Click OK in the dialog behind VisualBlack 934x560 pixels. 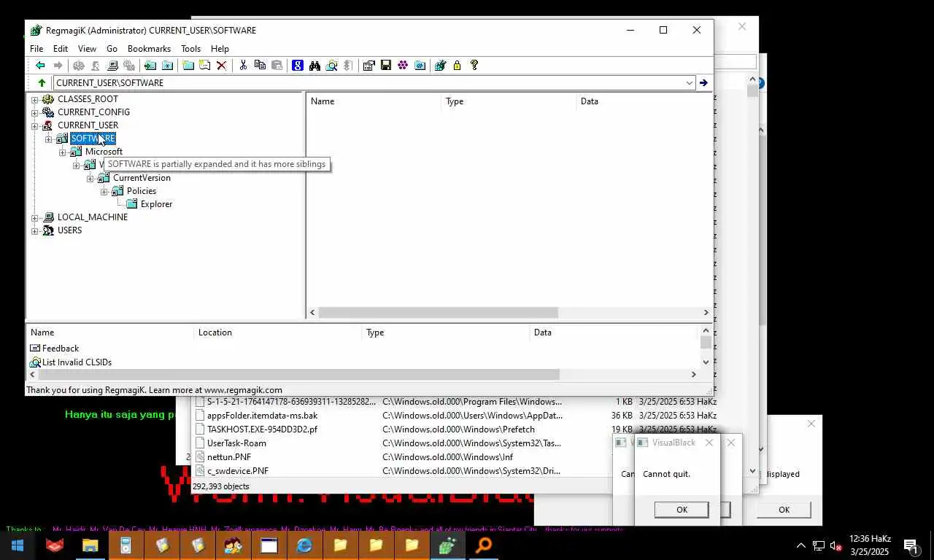pyautogui.click(x=784, y=510)
